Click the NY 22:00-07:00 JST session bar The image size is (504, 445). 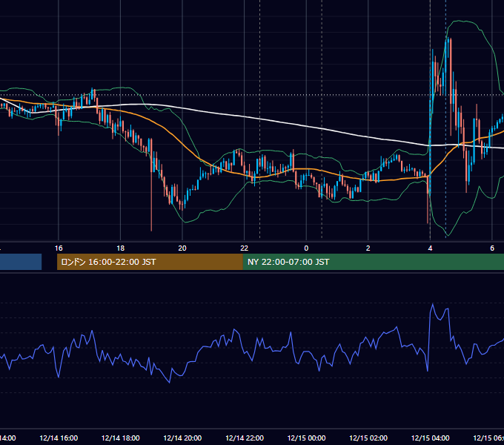[373, 262]
